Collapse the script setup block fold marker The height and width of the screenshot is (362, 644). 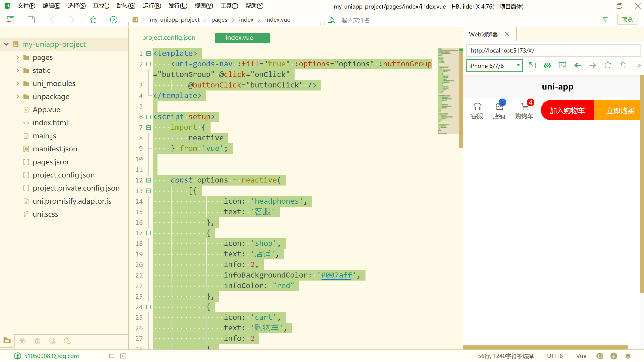pyautogui.click(x=149, y=117)
